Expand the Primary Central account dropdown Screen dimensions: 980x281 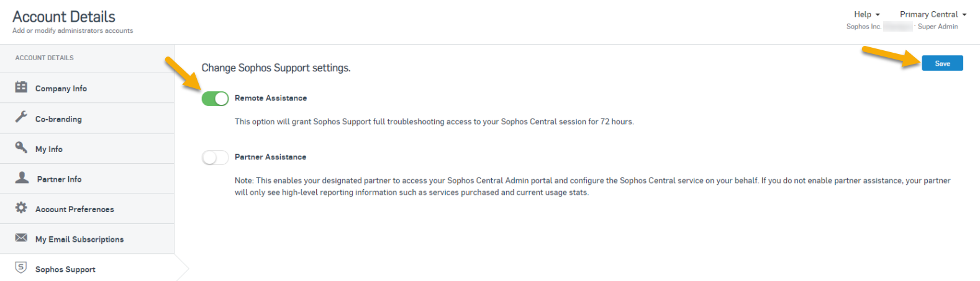[933, 14]
